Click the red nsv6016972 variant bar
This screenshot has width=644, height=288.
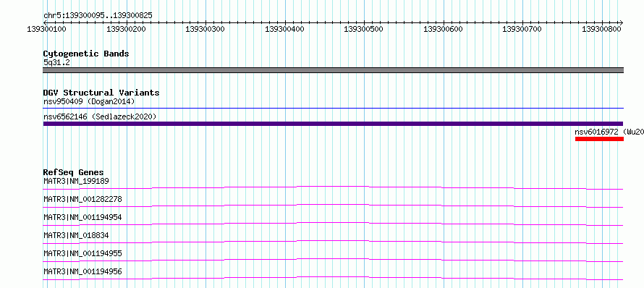pos(599,139)
